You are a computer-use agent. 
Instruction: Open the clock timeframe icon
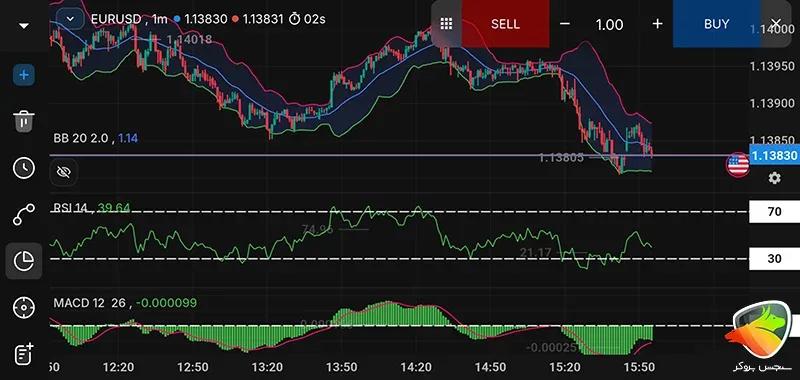tap(23, 168)
